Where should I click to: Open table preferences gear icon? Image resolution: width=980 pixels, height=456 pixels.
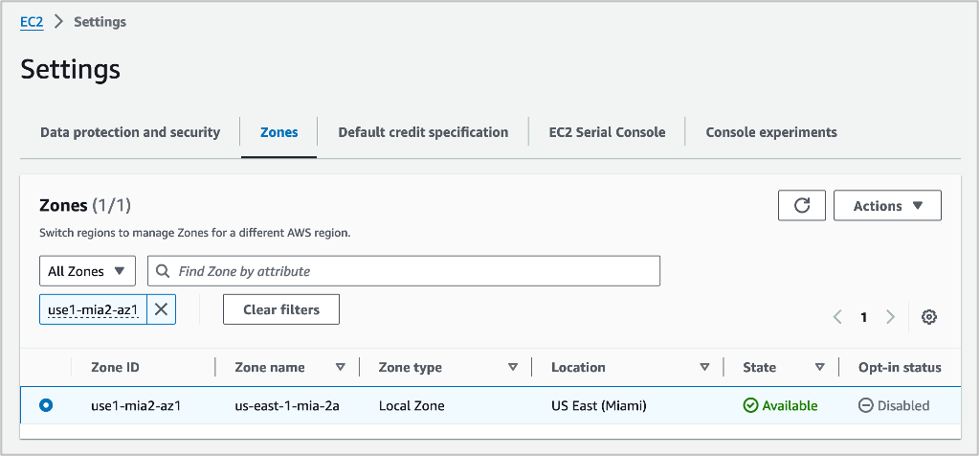click(928, 317)
